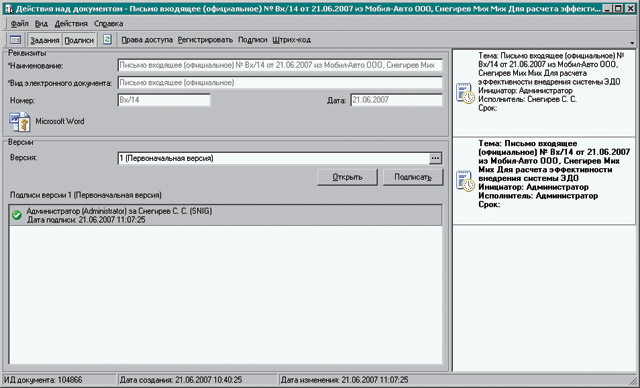Click Дата изменения in status bar

coord(344,380)
